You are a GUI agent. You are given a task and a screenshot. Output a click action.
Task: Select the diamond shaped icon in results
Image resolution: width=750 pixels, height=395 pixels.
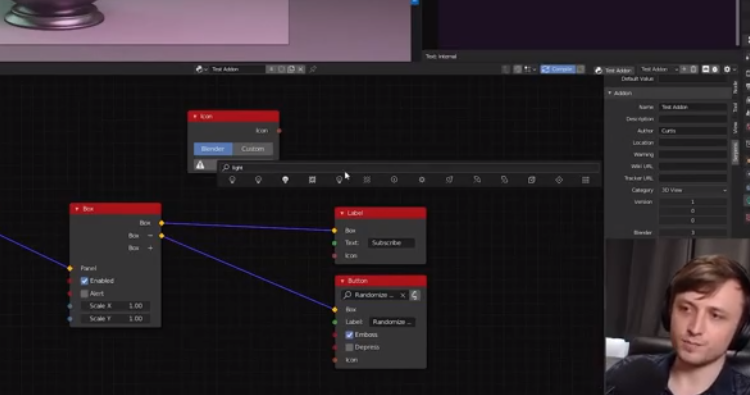click(x=559, y=180)
